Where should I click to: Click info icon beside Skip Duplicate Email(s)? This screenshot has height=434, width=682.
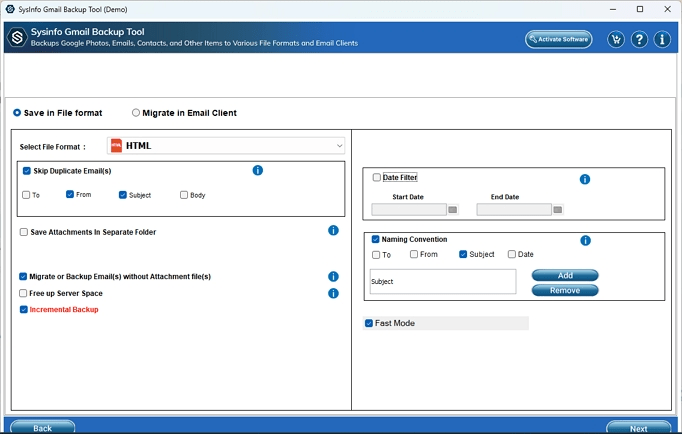click(257, 171)
